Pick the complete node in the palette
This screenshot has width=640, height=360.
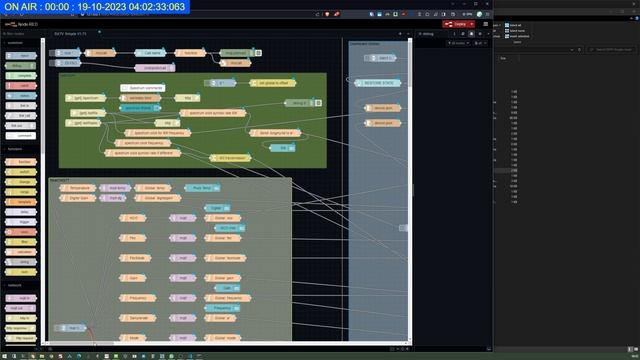21,76
